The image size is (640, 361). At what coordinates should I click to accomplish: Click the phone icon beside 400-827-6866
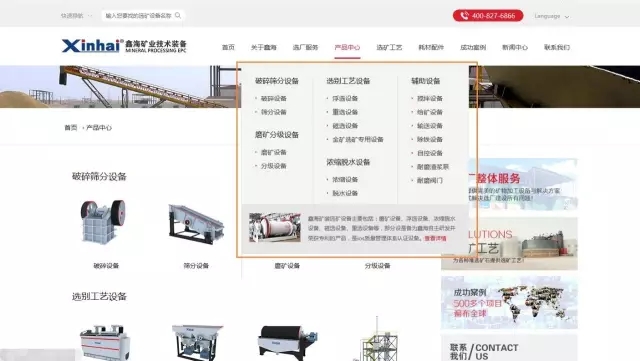pyautogui.click(x=464, y=16)
